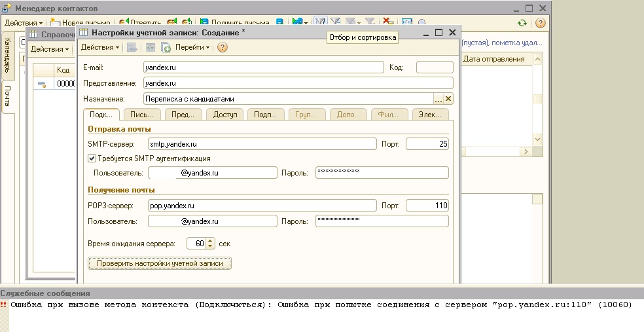Decrease server timeout with down arrow
Viewport: 644px width, 332px height.
(x=210, y=246)
